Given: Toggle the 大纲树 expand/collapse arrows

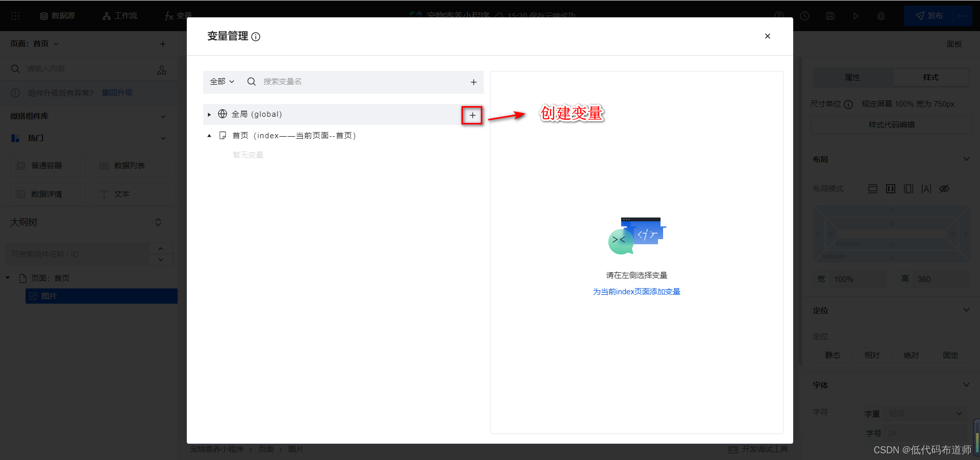Looking at the screenshot, I should (158, 222).
